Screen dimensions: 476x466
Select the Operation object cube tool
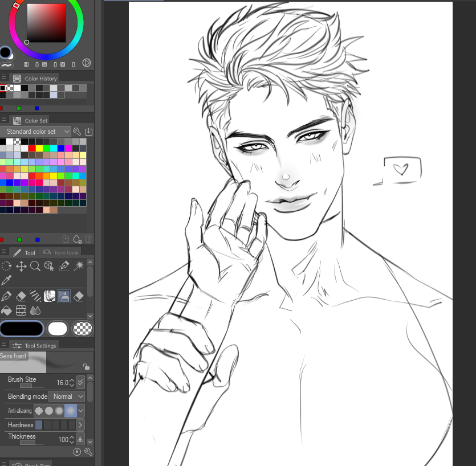click(x=49, y=266)
